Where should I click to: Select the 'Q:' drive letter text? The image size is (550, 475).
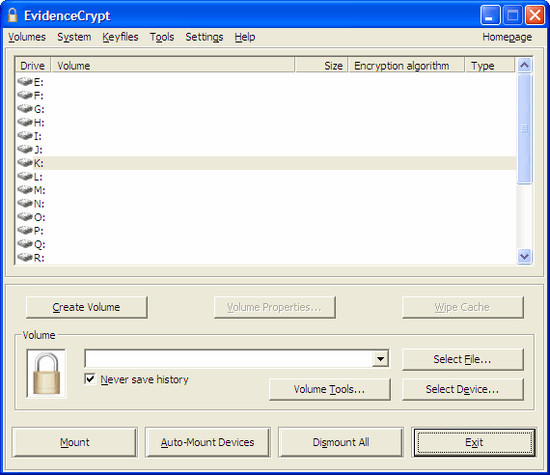pyautogui.click(x=39, y=244)
